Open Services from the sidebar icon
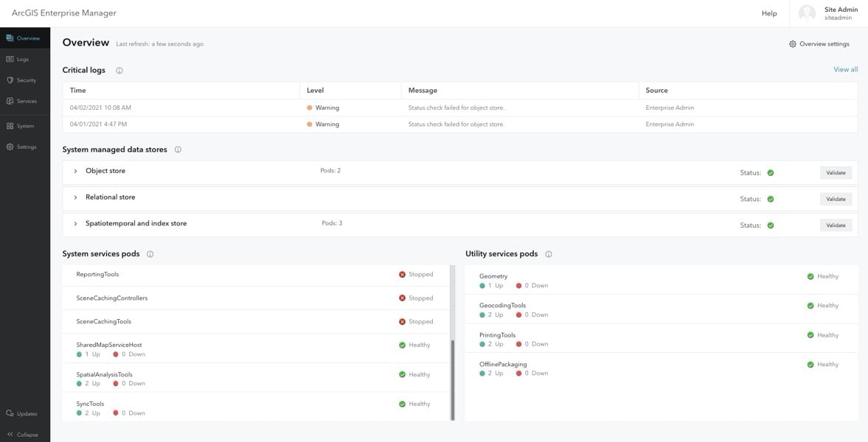 (x=10, y=101)
